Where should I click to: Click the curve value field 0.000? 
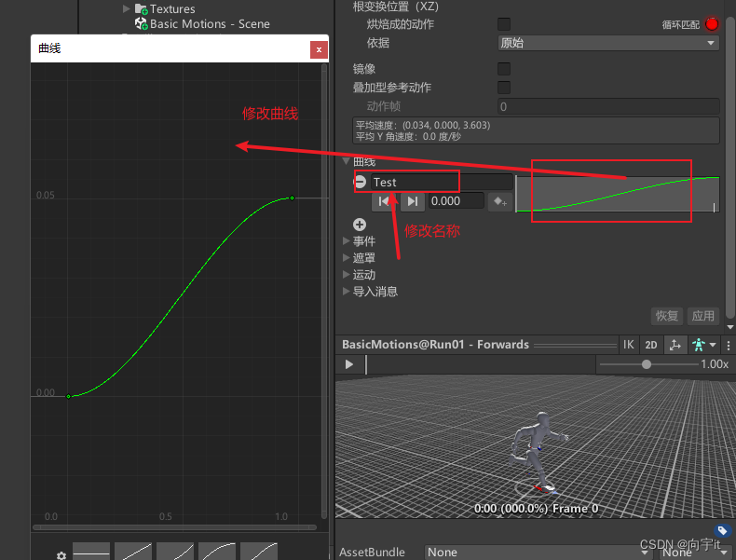[456, 201]
